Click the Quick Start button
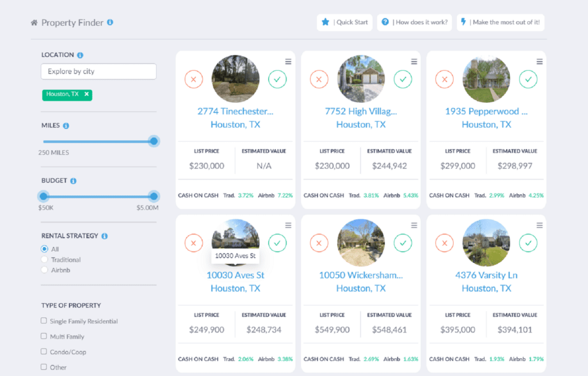 (345, 22)
